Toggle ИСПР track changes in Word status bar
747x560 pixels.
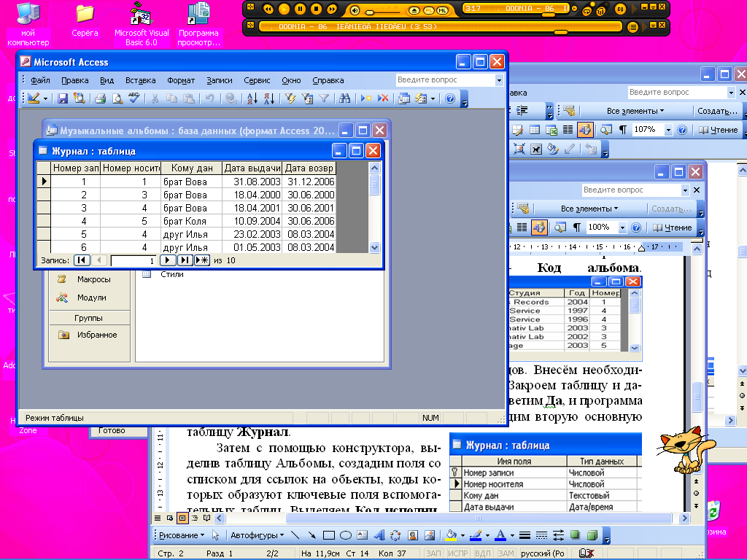(x=458, y=553)
